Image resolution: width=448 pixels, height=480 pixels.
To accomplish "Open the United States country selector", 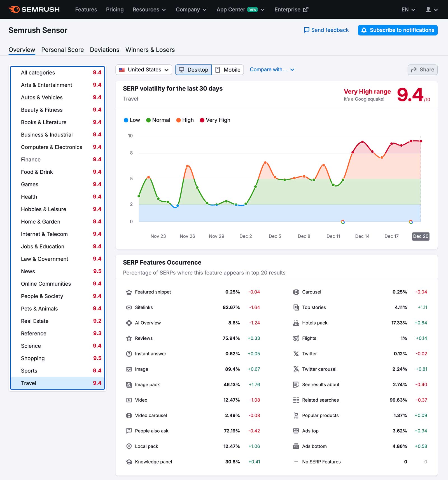I will [x=144, y=70].
